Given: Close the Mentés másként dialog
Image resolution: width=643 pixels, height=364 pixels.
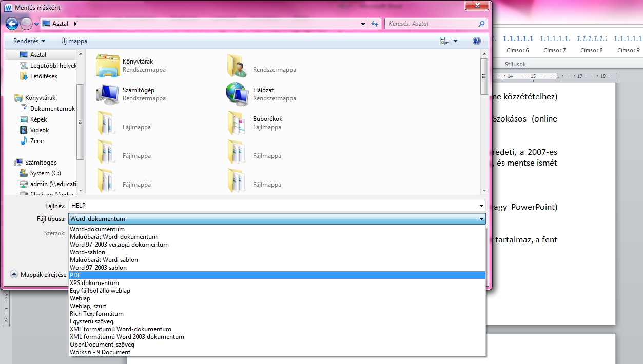Looking at the screenshot, I should 476,5.
